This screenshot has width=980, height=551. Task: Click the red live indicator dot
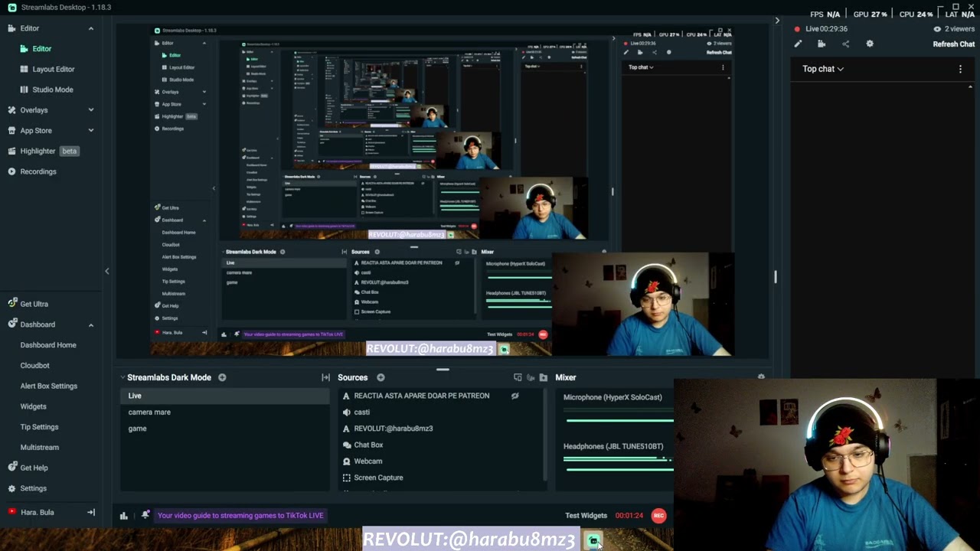(x=797, y=29)
